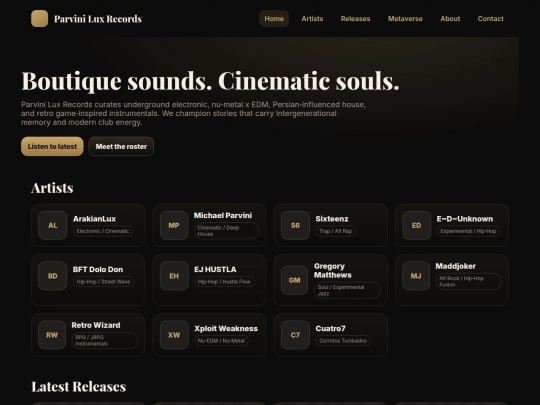Open ArakianLux AL avatar badge
The height and width of the screenshot is (405, 540).
tap(52, 226)
